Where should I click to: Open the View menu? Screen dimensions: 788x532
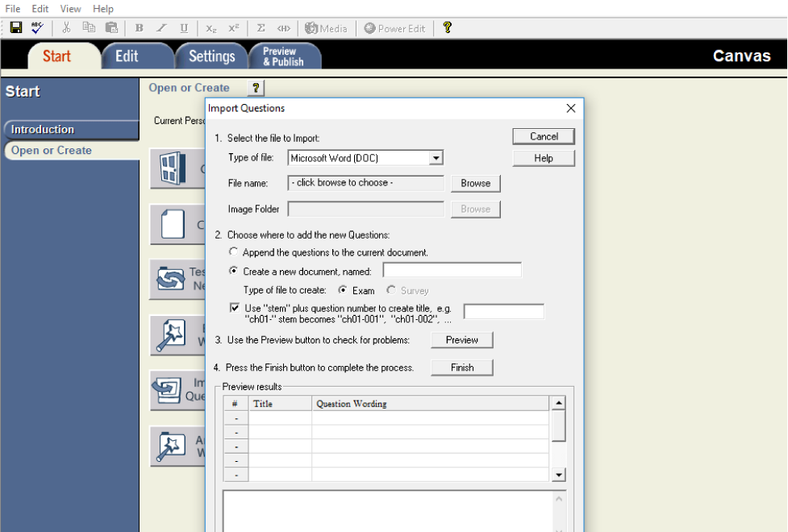tap(70, 9)
